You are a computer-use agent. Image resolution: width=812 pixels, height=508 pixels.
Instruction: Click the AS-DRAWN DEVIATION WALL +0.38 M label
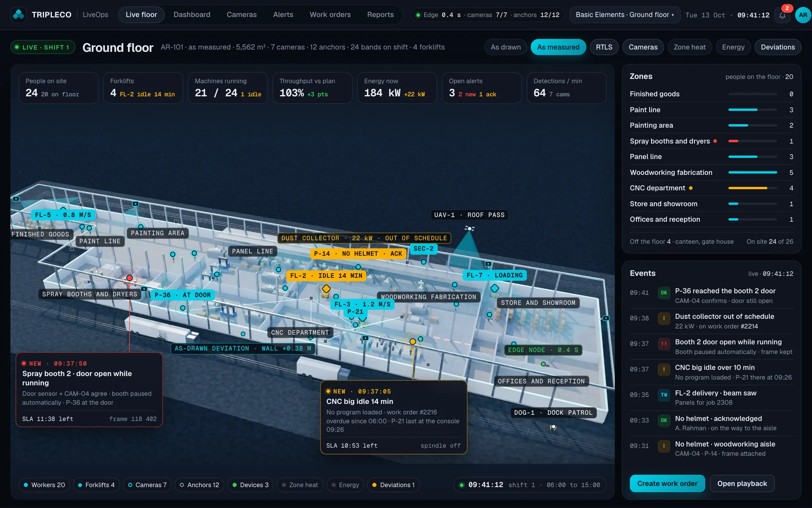tap(243, 349)
